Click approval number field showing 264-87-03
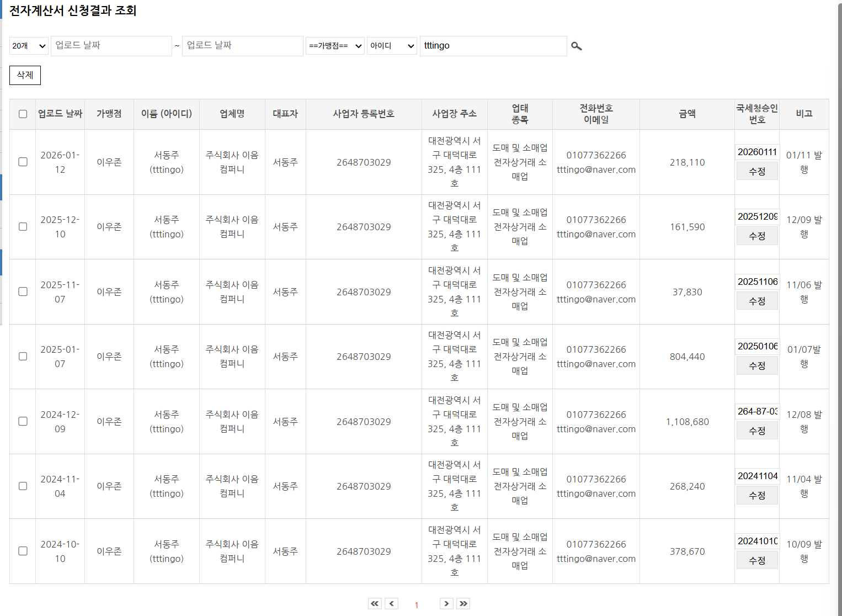The height and width of the screenshot is (616, 842). click(757, 411)
